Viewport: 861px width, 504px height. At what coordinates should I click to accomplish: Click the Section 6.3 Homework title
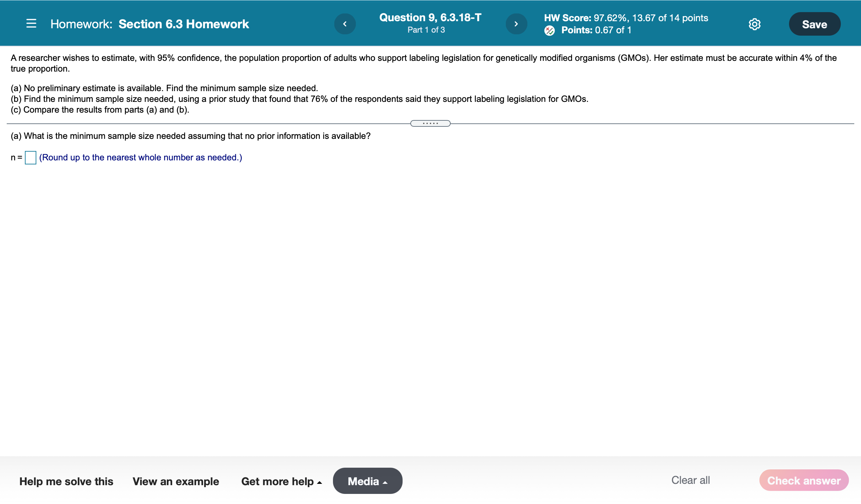[184, 24]
